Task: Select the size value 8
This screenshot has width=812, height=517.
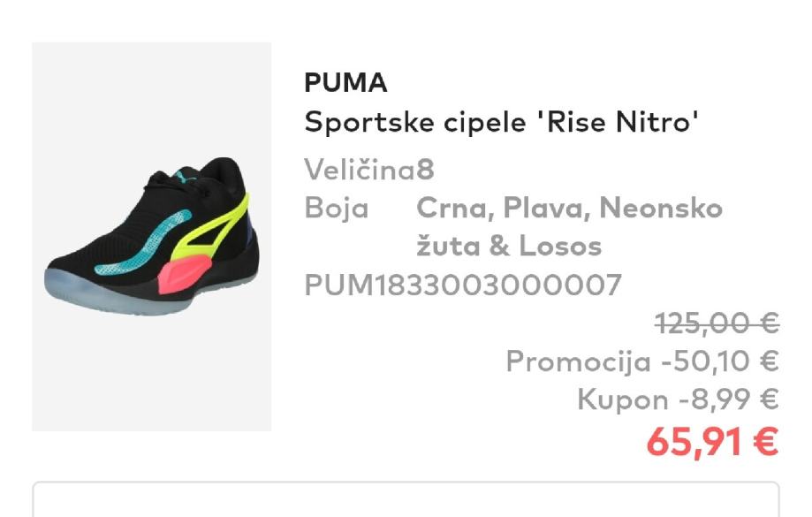Action: pos(426,170)
